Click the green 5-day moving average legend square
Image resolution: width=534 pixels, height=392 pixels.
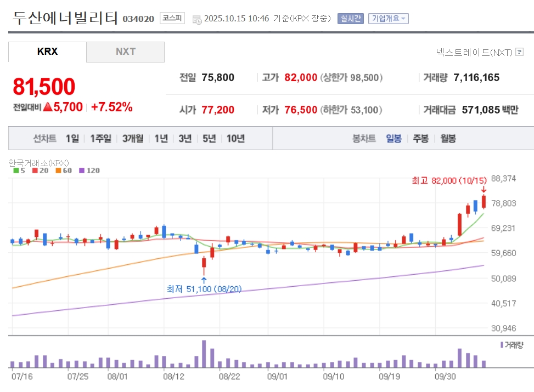click(16, 171)
